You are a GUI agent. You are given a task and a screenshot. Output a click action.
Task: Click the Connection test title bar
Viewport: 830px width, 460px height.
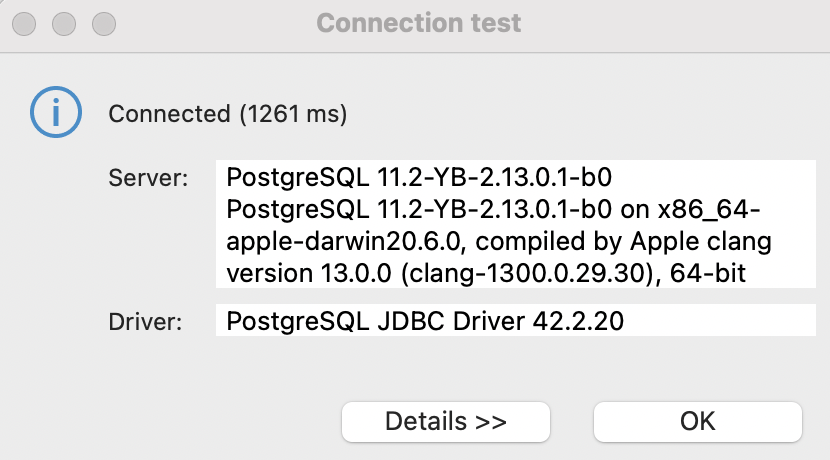[418, 22]
